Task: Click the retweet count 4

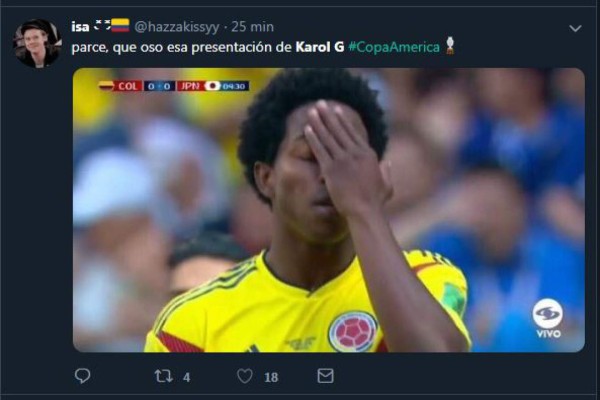Action: (186, 377)
